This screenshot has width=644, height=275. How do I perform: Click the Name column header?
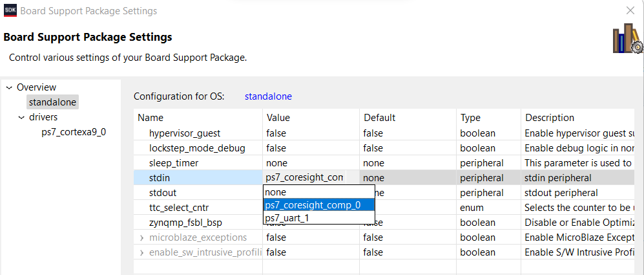151,118
